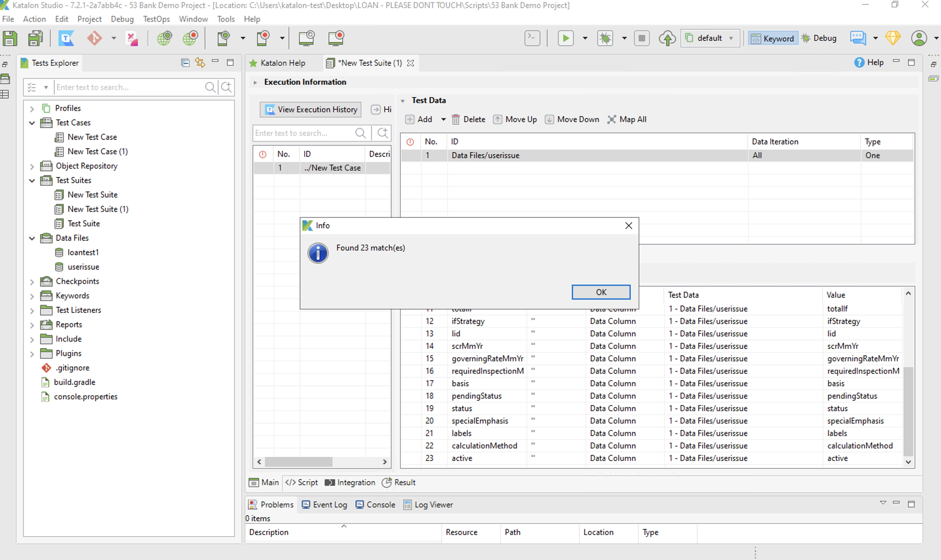Toggle filter options in Tests Explorer
The height and width of the screenshot is (560, 941).
pyautogui.click(x=37, y=87)
